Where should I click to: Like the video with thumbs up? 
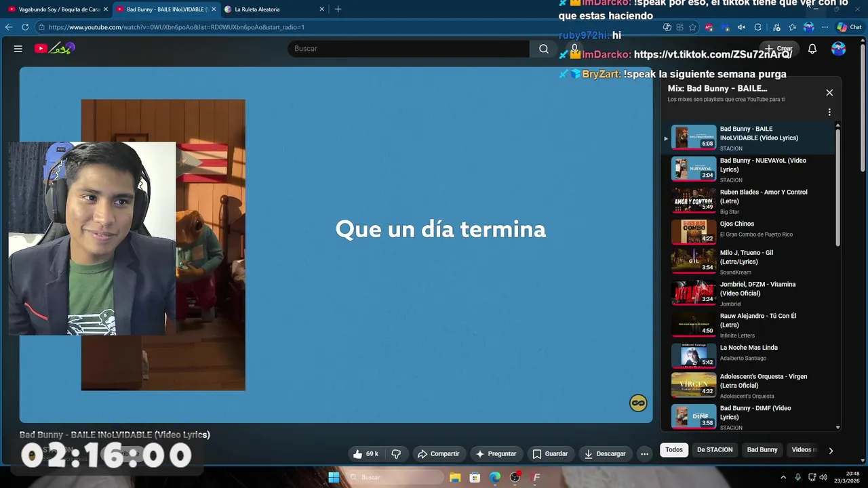tap(366, 454)
